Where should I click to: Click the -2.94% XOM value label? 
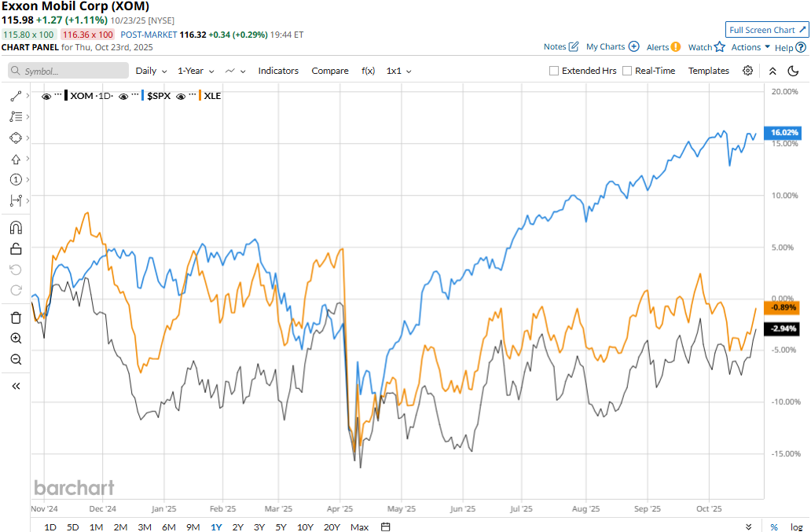783,328
